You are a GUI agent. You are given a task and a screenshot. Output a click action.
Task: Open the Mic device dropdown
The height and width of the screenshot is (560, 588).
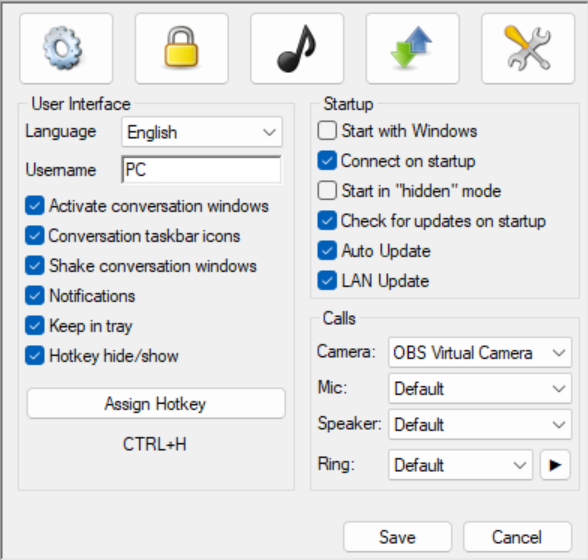click(480, 389)
